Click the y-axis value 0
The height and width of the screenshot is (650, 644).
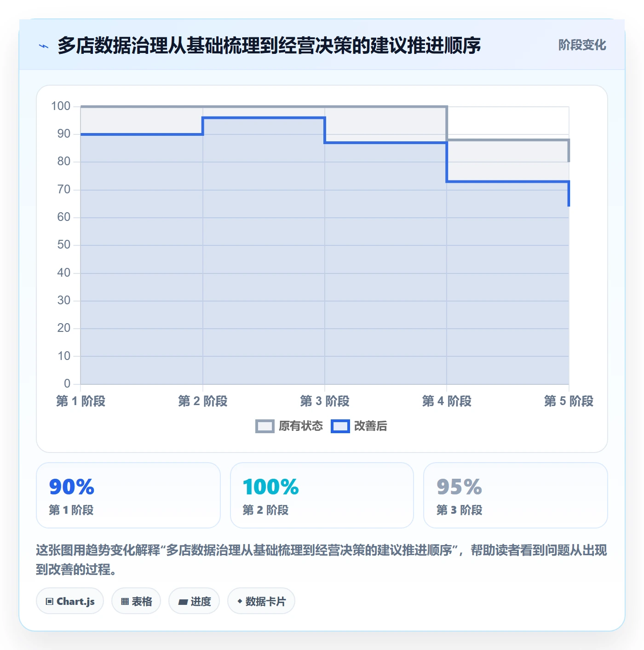[67, 383]
